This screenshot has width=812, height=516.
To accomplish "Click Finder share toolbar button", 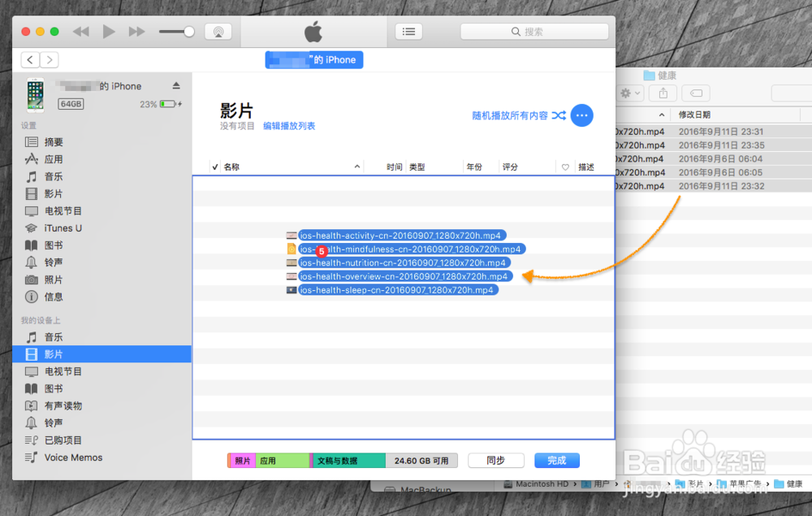I will 663,93.
